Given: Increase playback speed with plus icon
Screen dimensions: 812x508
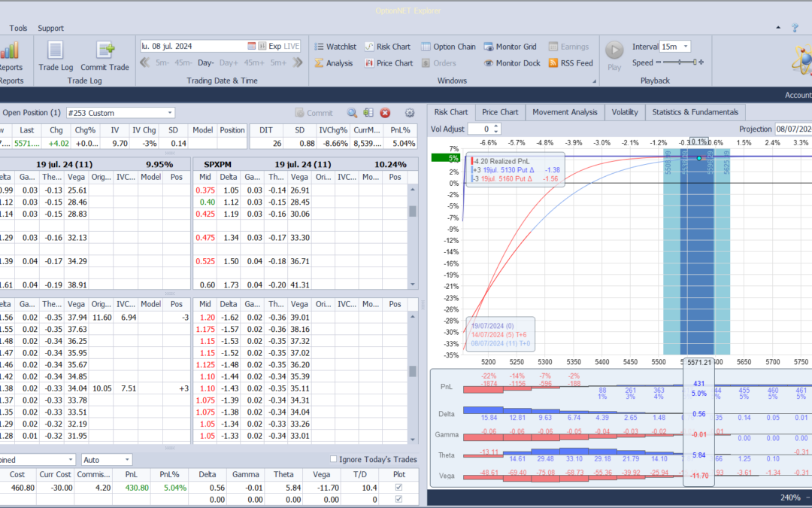Looking at the screenshot, I should point(701,62).
